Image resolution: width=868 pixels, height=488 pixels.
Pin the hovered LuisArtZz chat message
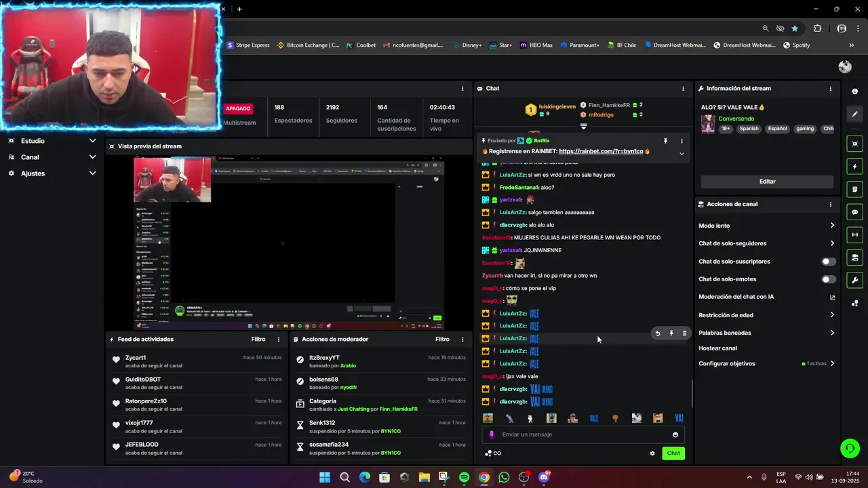click(x=671, y=333)
